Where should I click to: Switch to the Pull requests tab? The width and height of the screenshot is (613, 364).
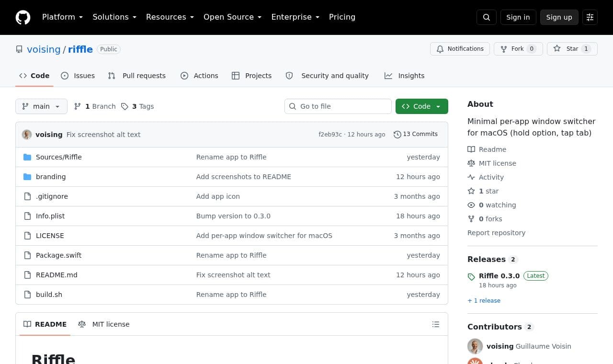click(x=136, y=76)
